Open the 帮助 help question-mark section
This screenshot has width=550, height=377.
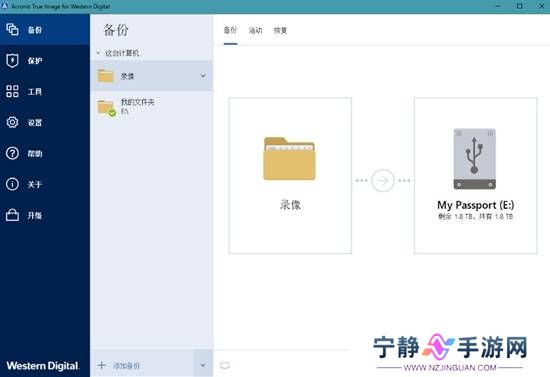pyautogui.click(x=45, y=153)
